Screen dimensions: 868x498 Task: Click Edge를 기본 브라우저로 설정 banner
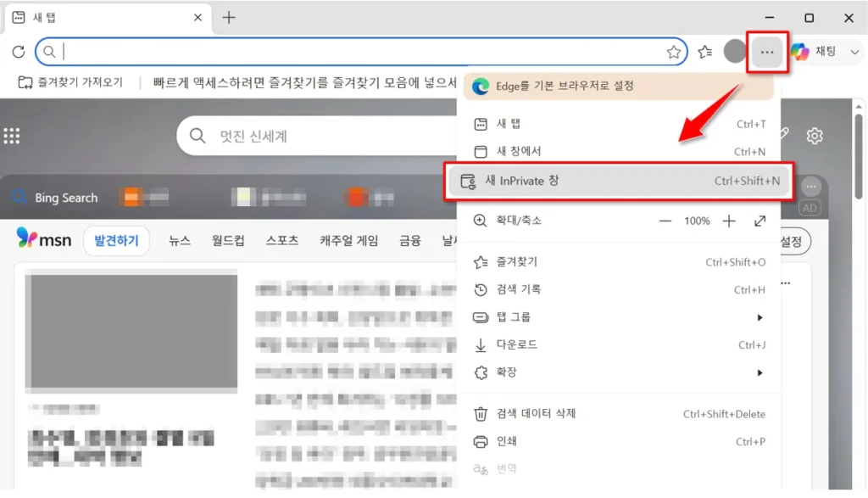click(x=618, y=86)
